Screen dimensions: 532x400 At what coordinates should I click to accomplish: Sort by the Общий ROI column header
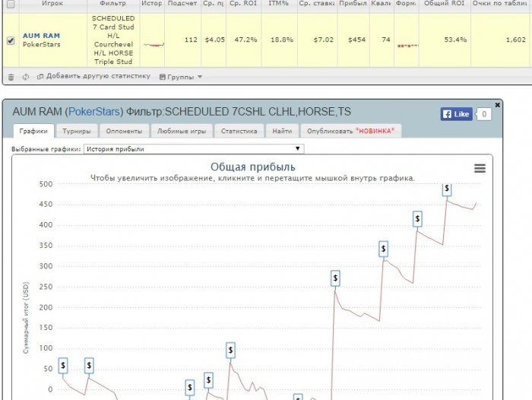445,3
